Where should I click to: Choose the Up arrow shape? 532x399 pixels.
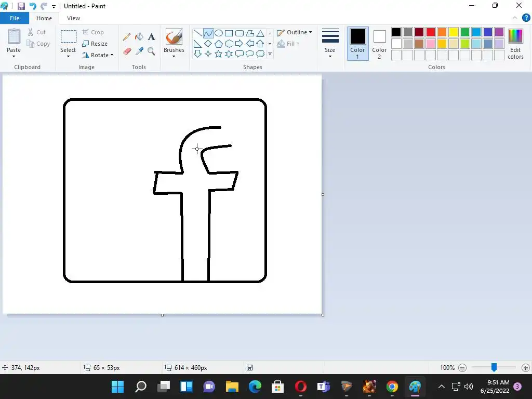pyautogui.click(x=260, y=44)
